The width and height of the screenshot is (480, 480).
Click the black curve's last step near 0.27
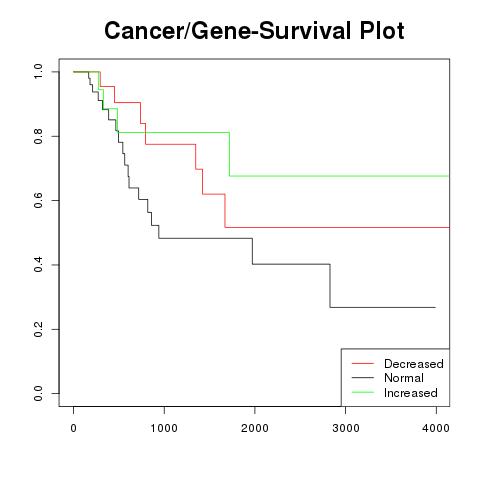tap(383, 307)
